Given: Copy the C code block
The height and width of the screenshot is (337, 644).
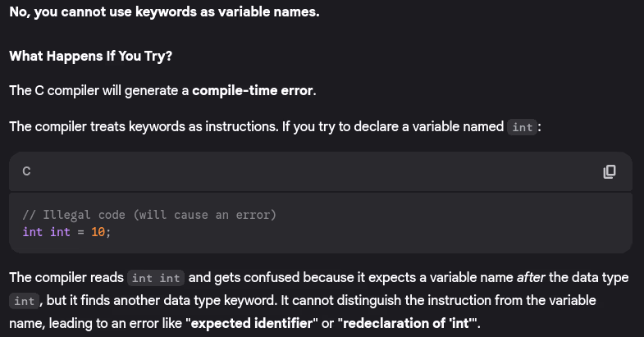Looking at the screenshot, I should click(609, 171).
